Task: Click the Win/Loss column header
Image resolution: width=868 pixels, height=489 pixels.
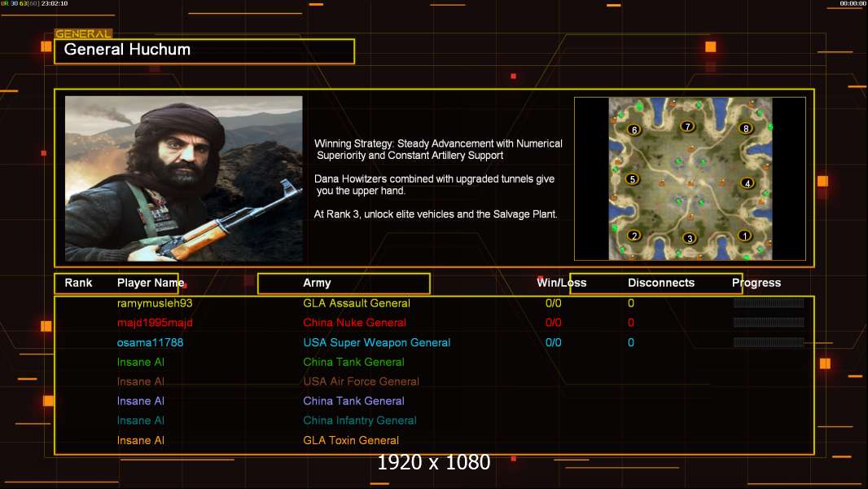Action: 561,283
